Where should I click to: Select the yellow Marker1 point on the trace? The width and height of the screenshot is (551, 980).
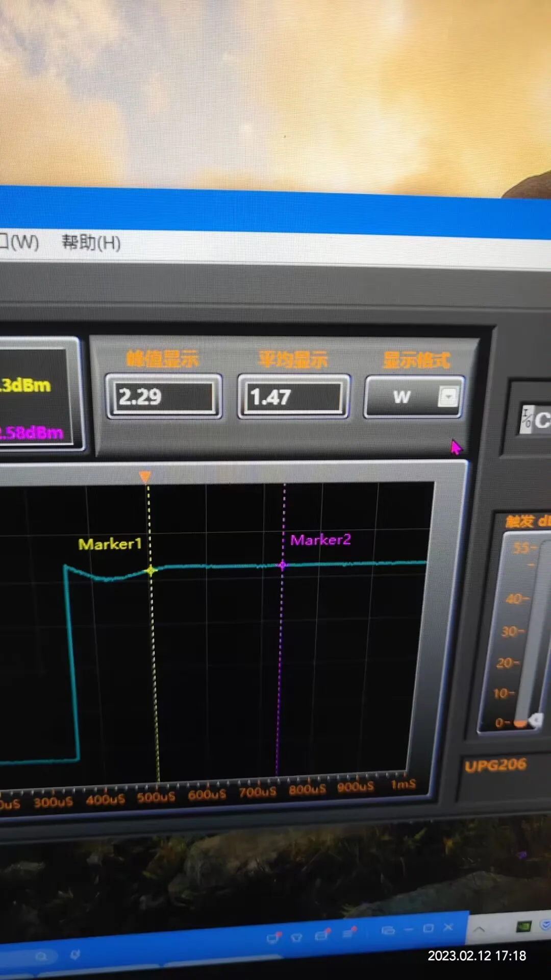pyautogui.click(x=151, y=571)
